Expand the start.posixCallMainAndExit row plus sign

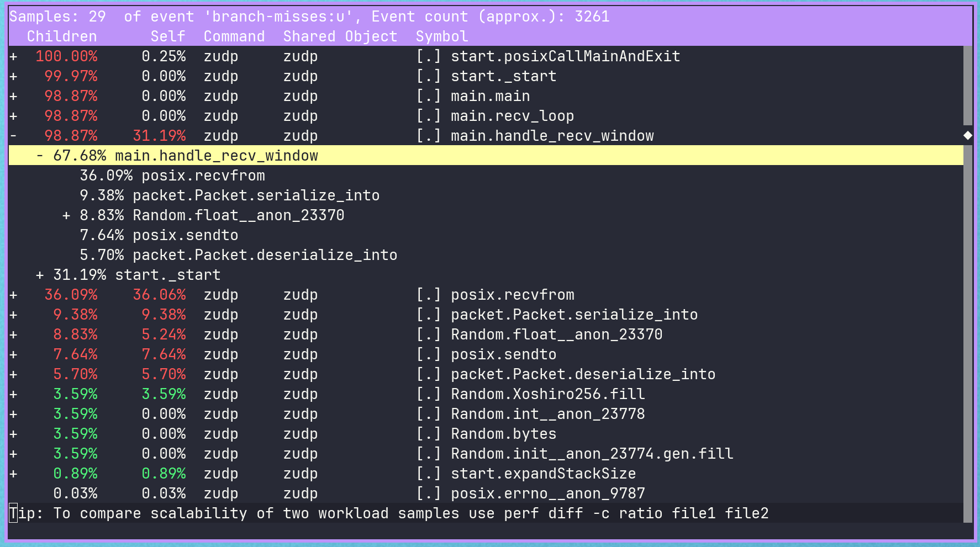13,56
